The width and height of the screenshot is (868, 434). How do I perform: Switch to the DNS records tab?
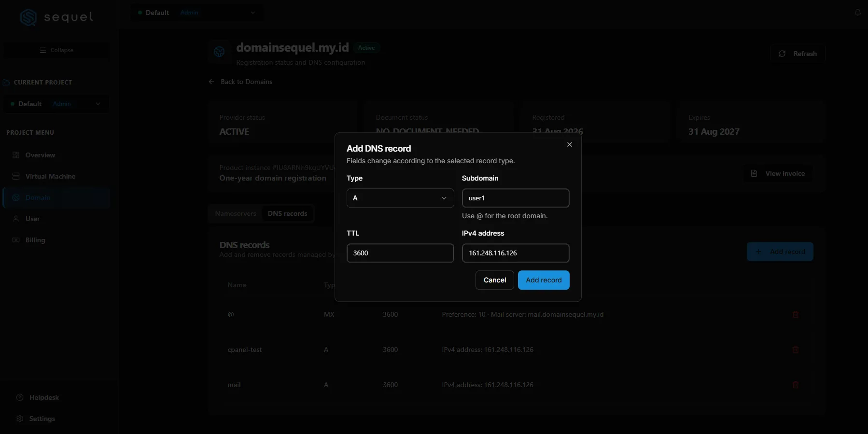coord(288,213)
